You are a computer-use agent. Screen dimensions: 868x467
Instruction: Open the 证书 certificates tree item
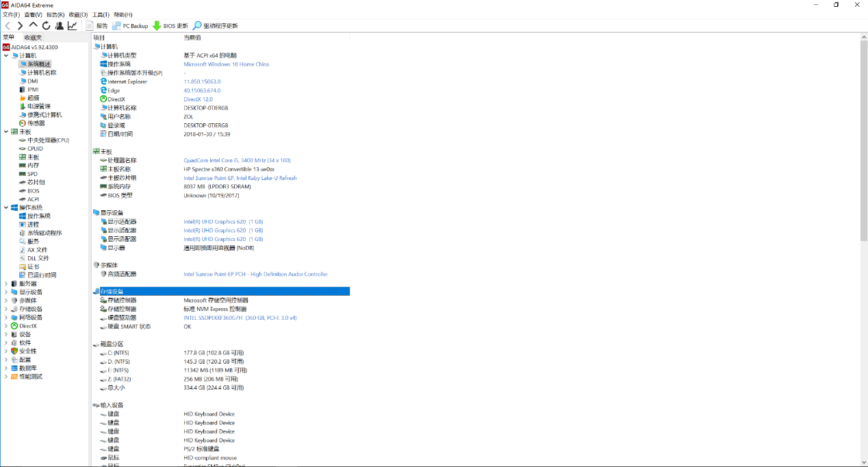[29, 266]
